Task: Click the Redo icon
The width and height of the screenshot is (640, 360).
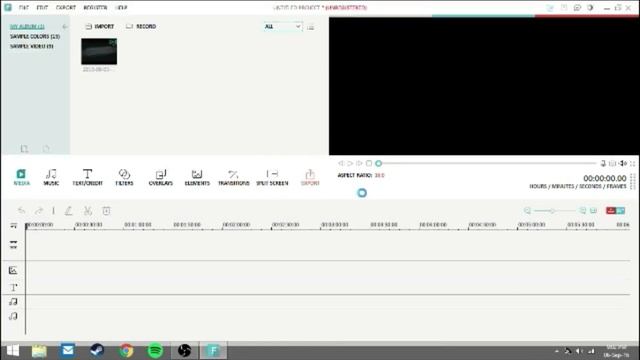Action: 38,211
